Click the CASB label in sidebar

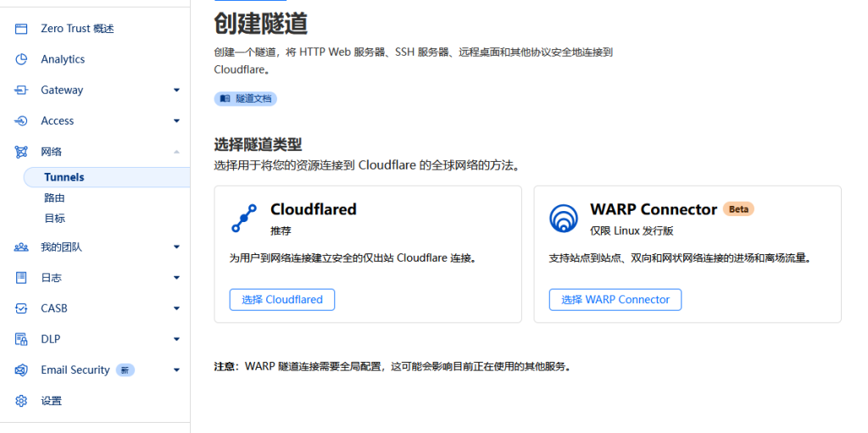tap(54, 308)
